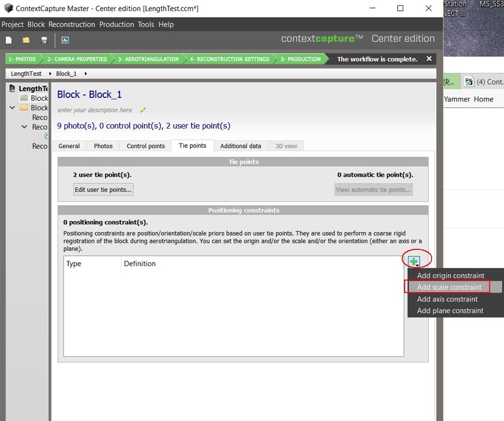The height and width of the screenshot is (421, 504).
Task: Select the Tie points tab
Action: (x=192, y=146)
